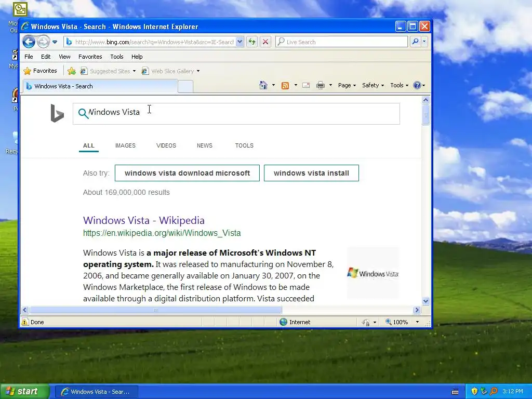Click the en.wikipedia.org Windows_Vista URL
The image size is (532, 399).
(162, 233)
